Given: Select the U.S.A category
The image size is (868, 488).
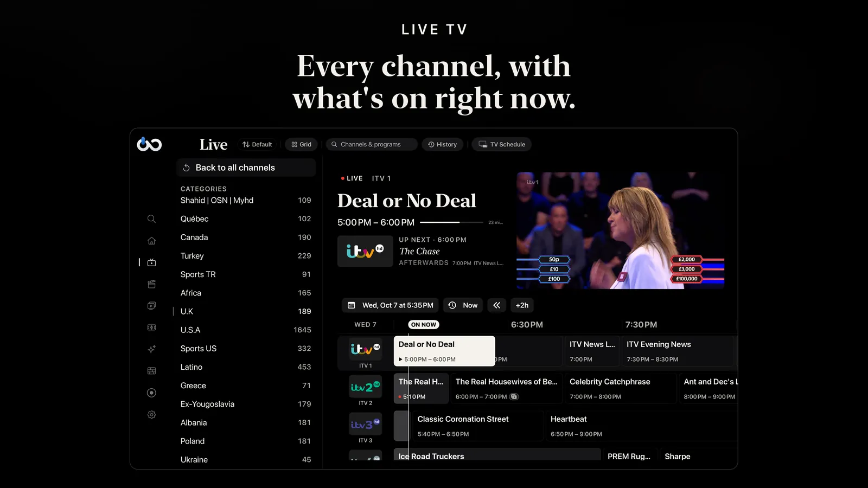Looking at the screenshot, I should [246, 330].
